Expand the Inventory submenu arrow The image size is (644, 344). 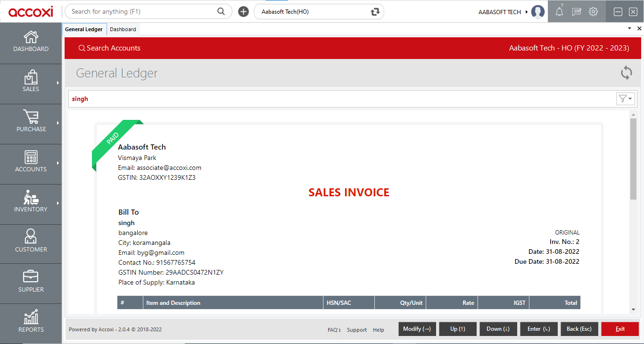click(58, 203)
